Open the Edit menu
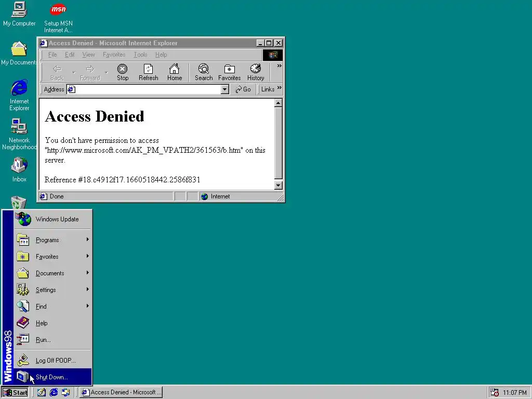 70,55
